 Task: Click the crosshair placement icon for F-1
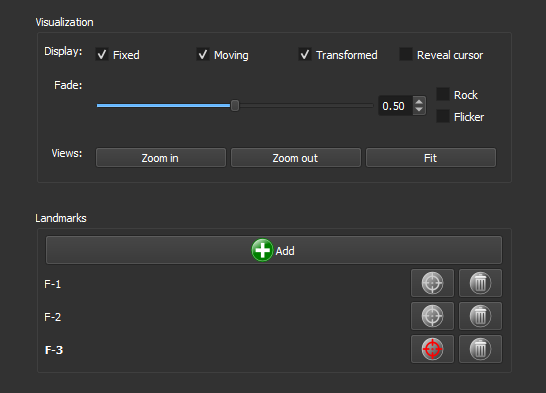click(x=432, y=283)
